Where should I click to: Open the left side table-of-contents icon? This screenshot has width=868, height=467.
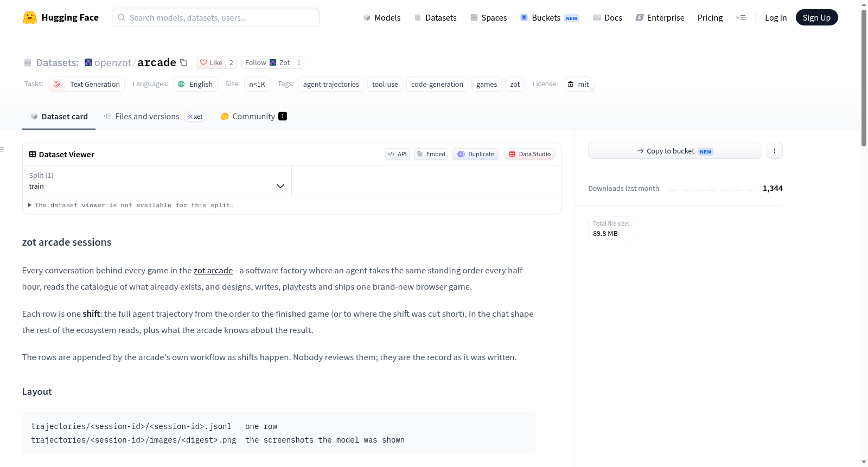pos(2,149)
